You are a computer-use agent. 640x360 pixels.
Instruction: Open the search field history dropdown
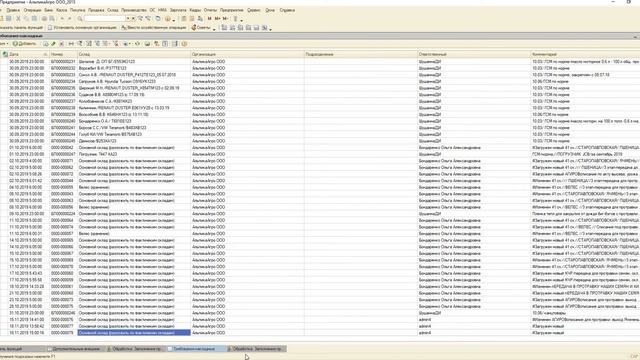pos(128,18)
